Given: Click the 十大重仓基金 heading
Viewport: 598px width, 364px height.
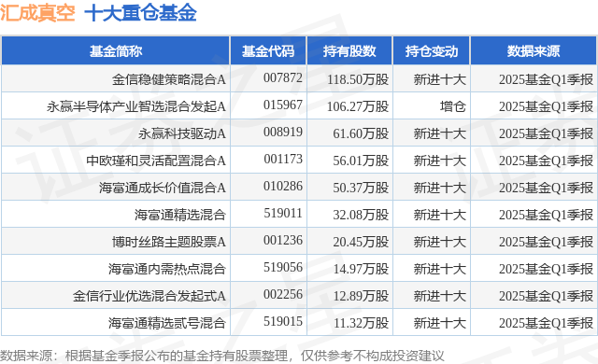Looking at the screenshot, I should click(140, 13).
